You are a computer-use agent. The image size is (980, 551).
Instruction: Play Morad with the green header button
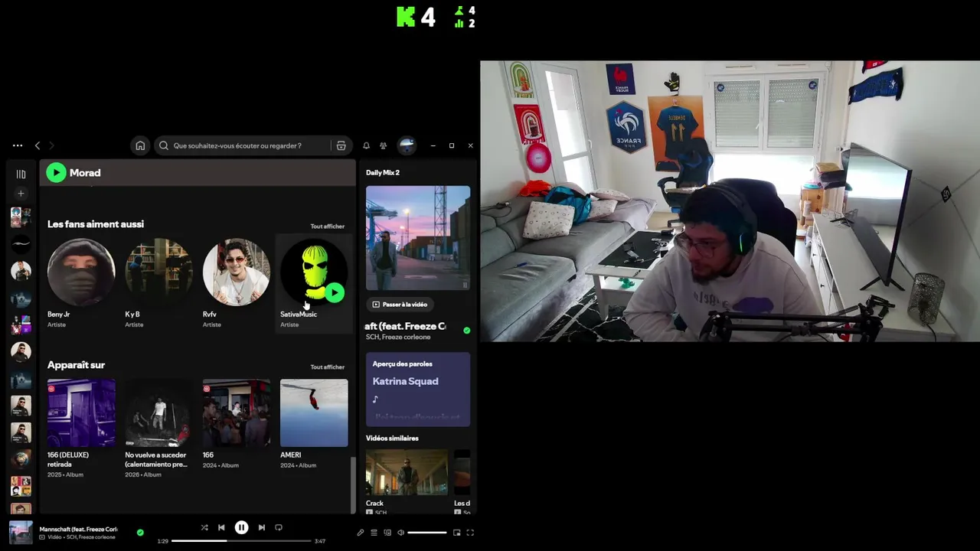(56, 173)
